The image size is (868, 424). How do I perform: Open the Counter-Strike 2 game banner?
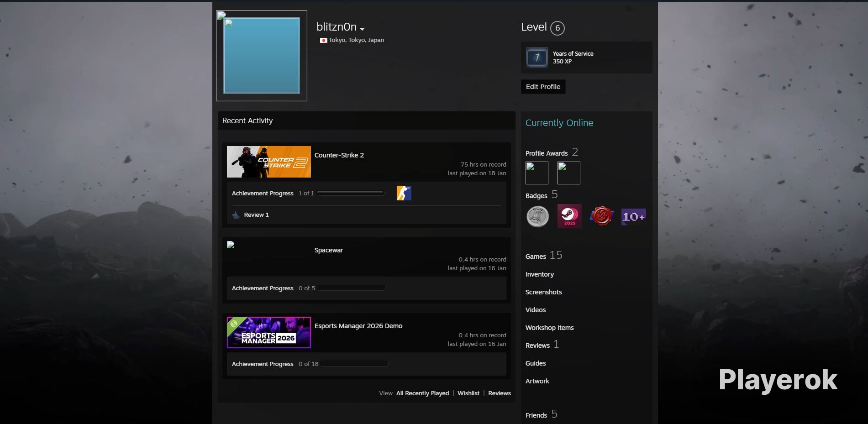pyautogui.click(x=268, y=162)
